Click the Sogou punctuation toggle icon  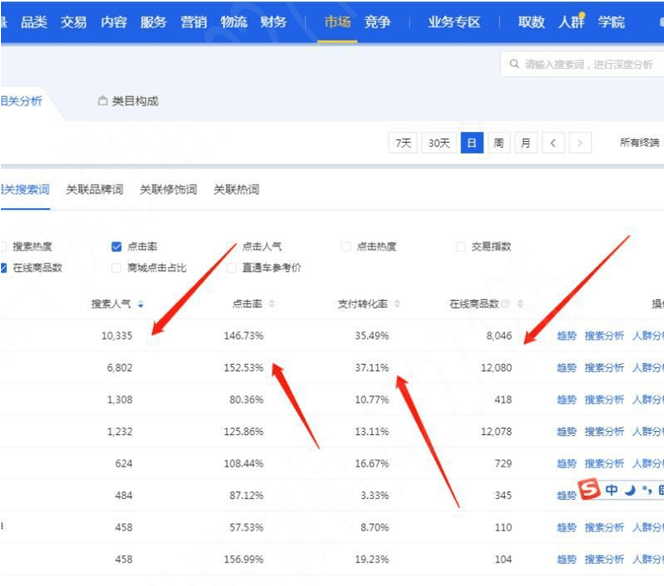tap(647, 490)
